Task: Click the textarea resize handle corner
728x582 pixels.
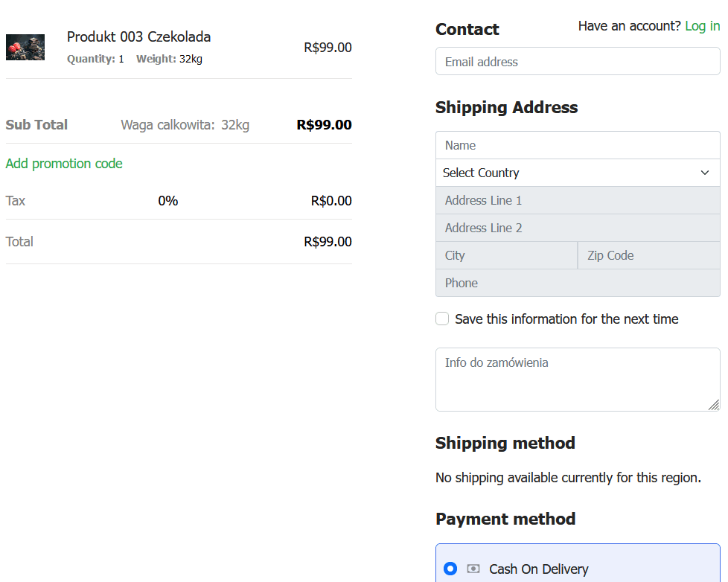Action: pos(715,405)
